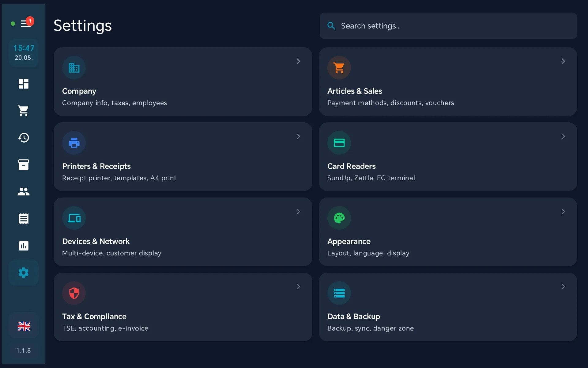
Task: Click the 15:47 clock widget
Action: (24, 53)
